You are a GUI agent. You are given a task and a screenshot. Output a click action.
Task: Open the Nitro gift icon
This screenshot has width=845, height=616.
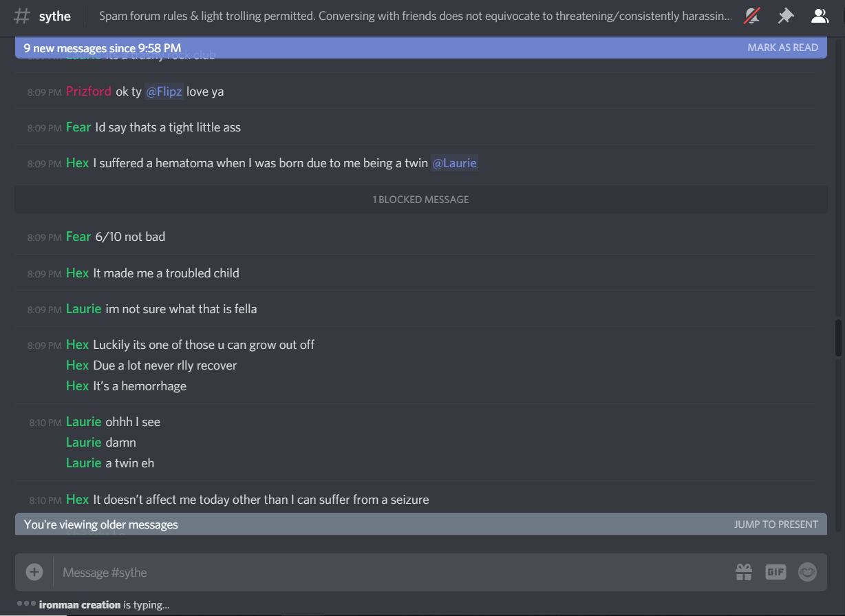(x=744, y=572)
